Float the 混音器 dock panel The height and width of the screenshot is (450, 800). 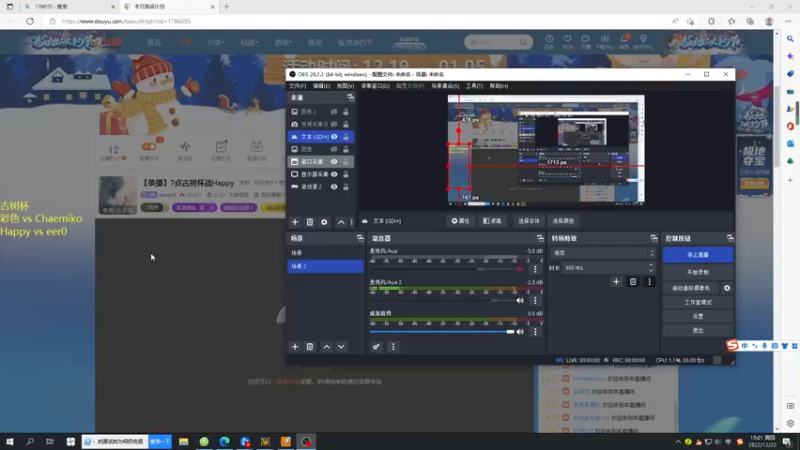540,238
